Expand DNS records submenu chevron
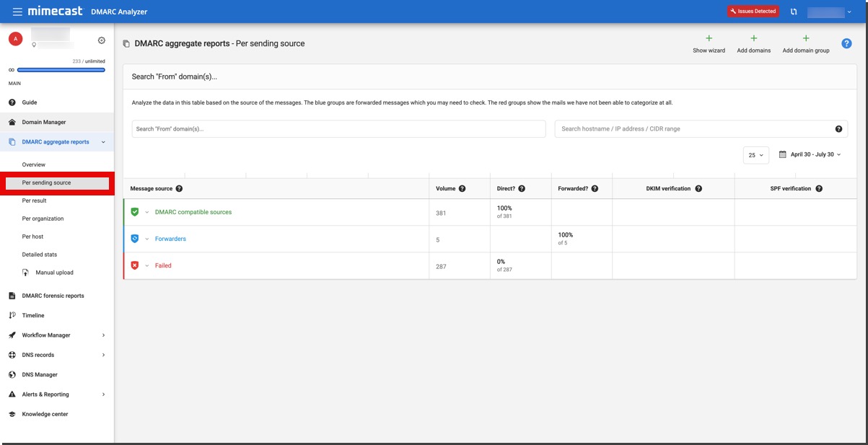Screen dimensions: 868x445 pyautogui.click(x=103, y=355)
